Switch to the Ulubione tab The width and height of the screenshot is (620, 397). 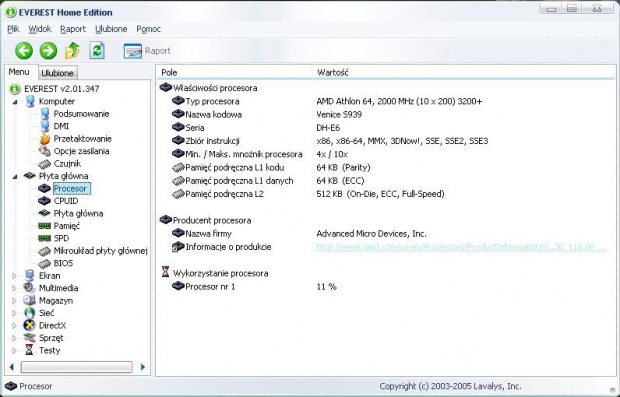click(x=57, y=73)
